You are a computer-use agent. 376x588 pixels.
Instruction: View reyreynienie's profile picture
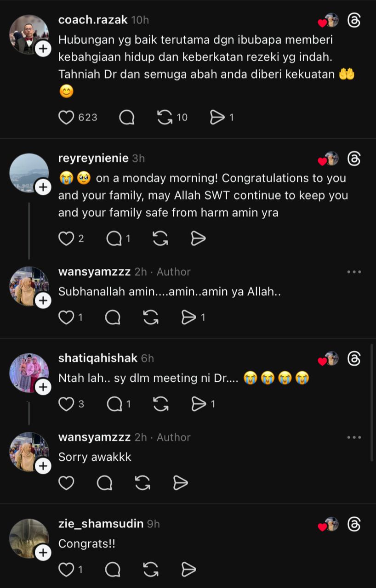[x=28, y=172]
